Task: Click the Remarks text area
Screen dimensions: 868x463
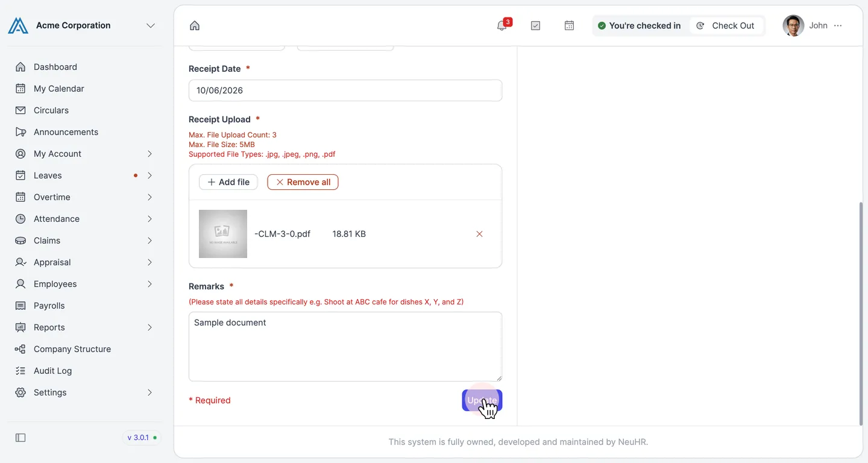Action: [345, 347]
